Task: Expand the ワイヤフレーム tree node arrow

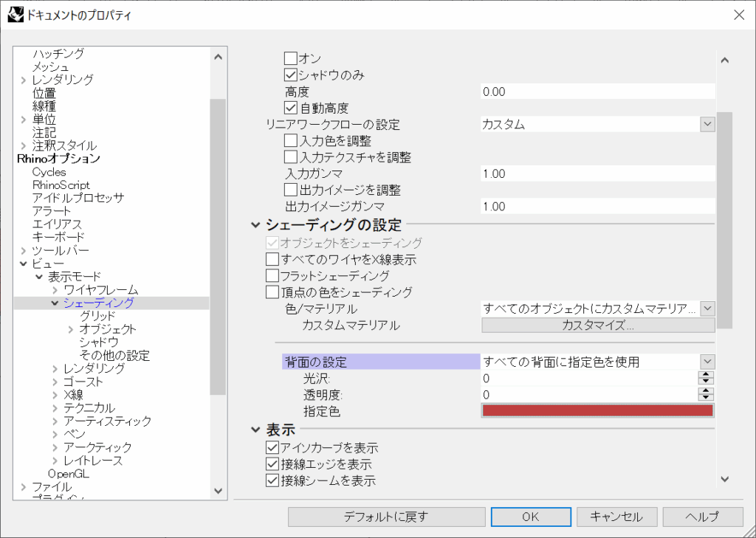Action: click(55, 290)
